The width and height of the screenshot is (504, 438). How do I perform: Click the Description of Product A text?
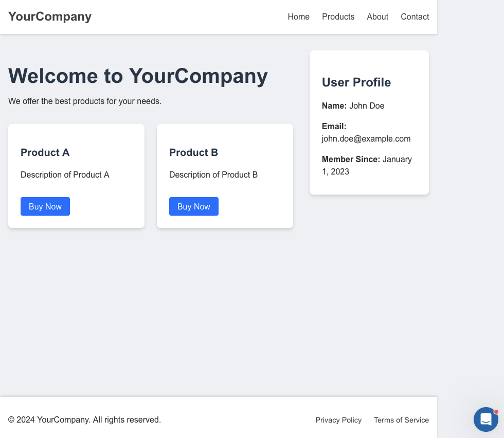coord(65,174)
